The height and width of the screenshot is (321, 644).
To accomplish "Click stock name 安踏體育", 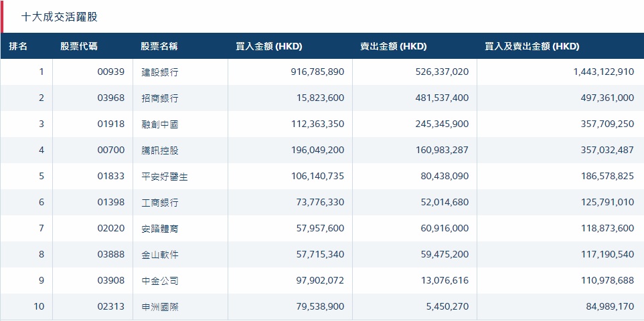I will (160, 229).
